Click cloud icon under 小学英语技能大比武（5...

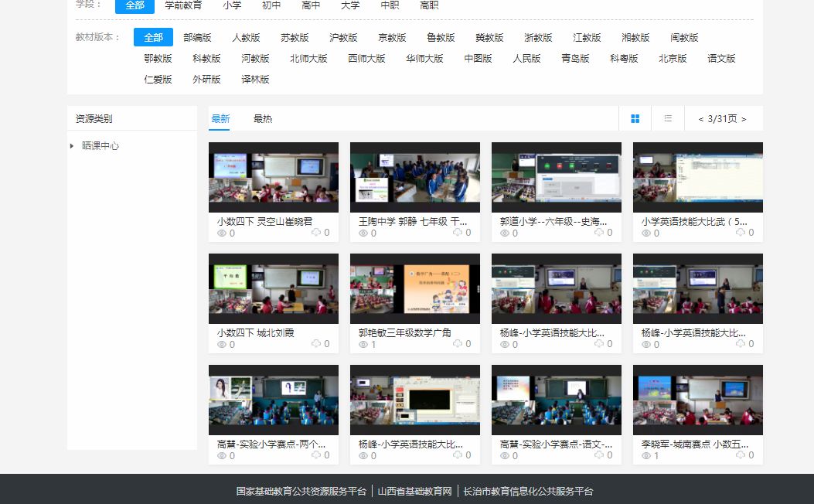tap(741, 232)
